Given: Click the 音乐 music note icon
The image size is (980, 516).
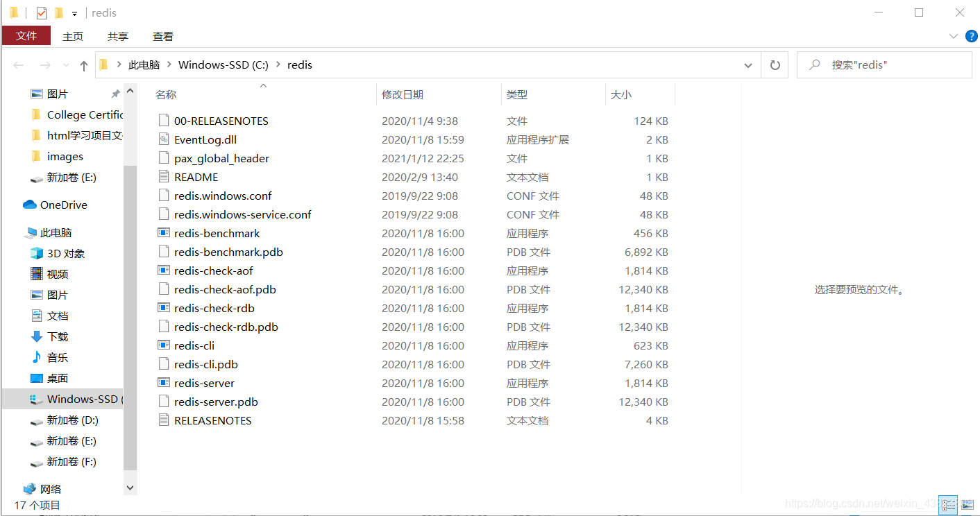Looking at the screenshot, I should coord(37,357).
